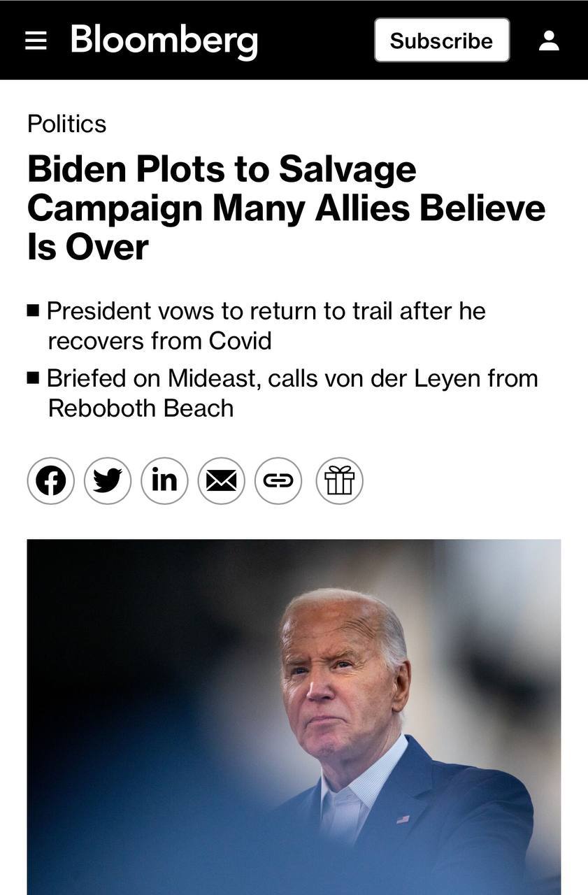Share the article via email icon
The width and height of the screenshot is (588, 895).
pyautogui.click(x=222, y=481)
